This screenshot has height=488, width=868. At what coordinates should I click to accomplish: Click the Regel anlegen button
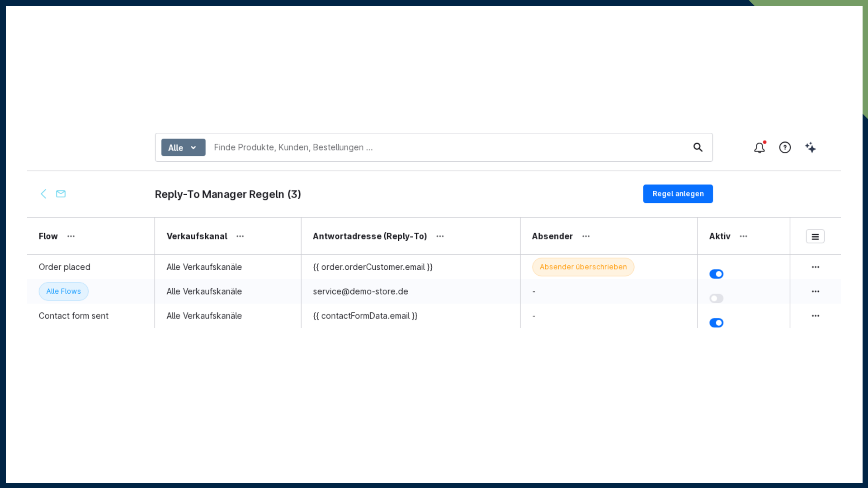pos(678,194)
